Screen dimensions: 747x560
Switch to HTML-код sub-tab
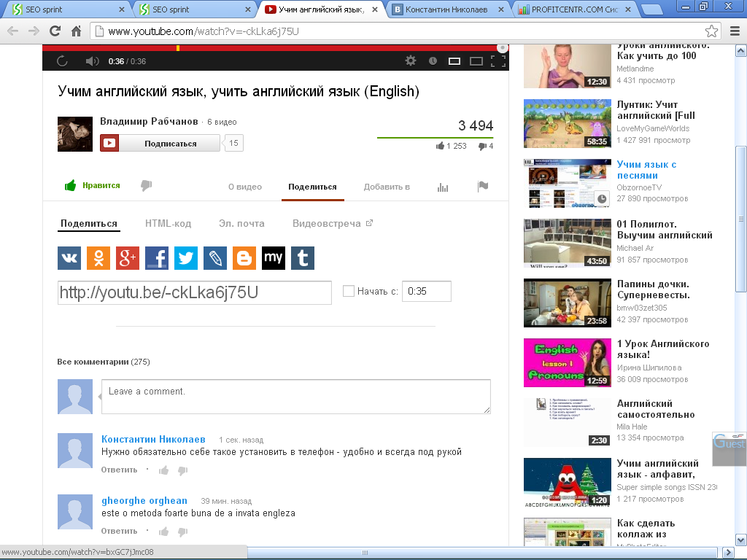pos(169,223)
